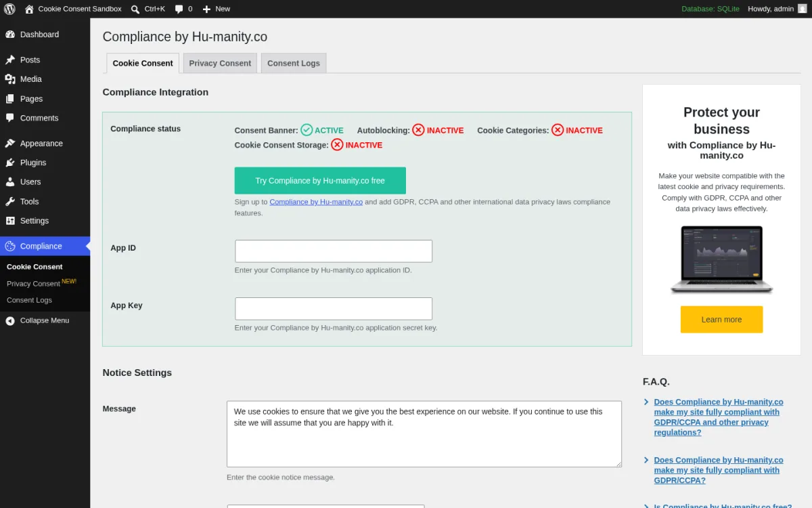Click the Settings sliders icon
Image resolution: width=812 pixels, height=508 pixels.
[10, 221]
